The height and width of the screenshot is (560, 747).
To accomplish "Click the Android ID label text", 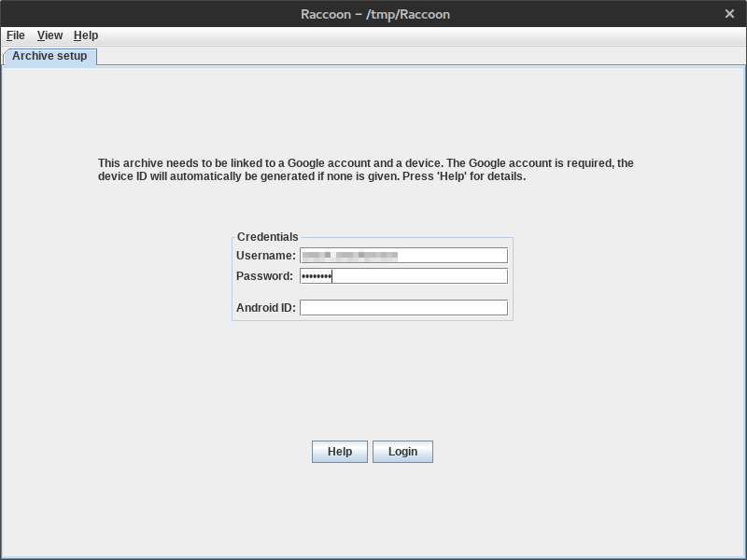I will [x=265, y=308].
